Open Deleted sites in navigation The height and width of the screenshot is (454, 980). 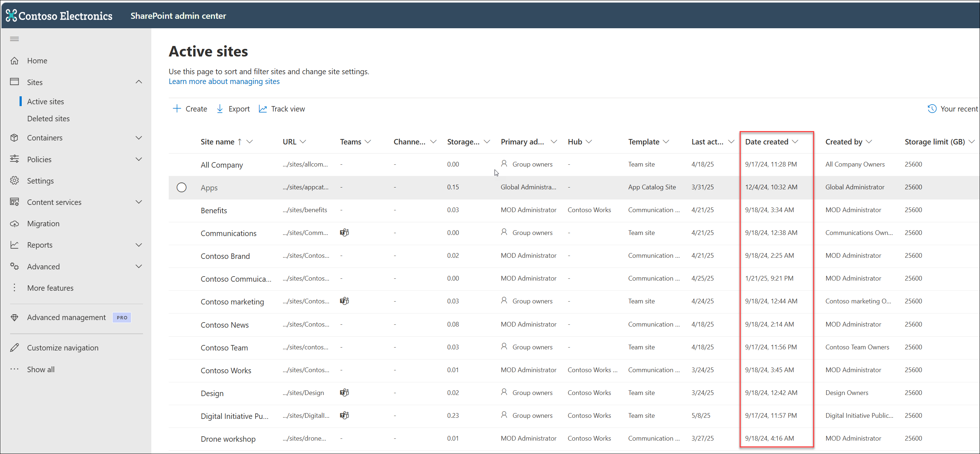click(x=48, y=118)
